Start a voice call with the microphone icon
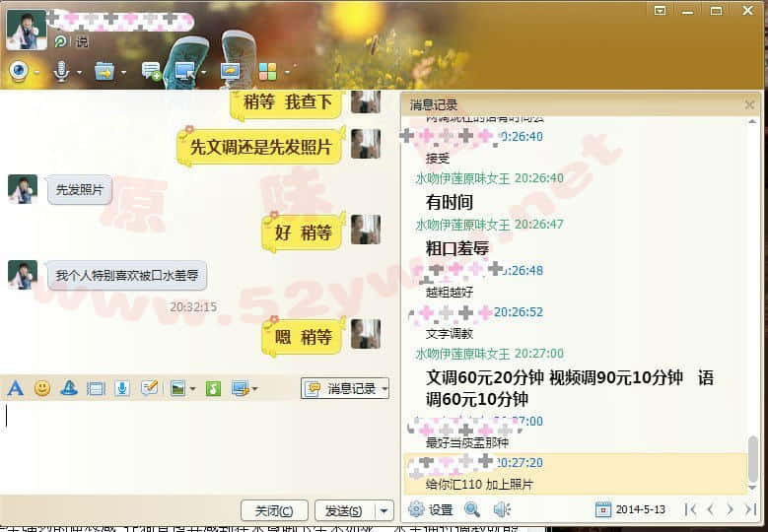768x532 pixels. (61, 71)
